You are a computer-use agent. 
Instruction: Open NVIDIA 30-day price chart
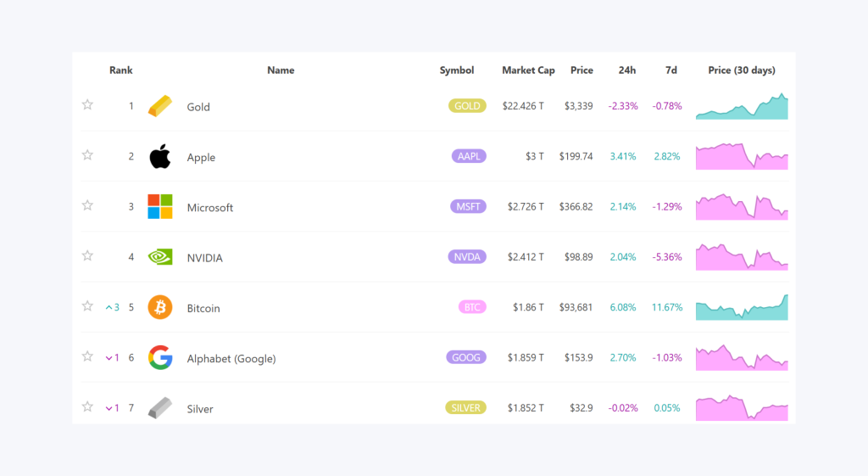pyautogui.click(x=742, y=257)
